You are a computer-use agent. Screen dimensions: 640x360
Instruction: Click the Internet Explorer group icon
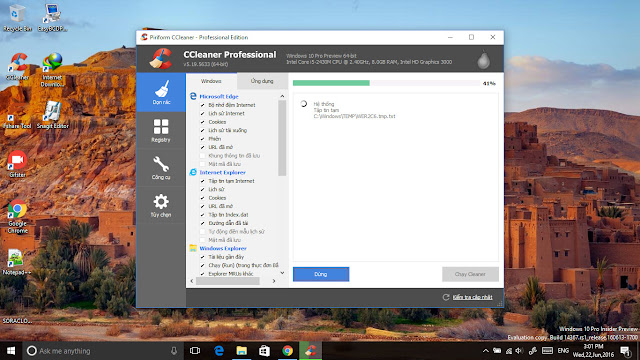(193, 172)
